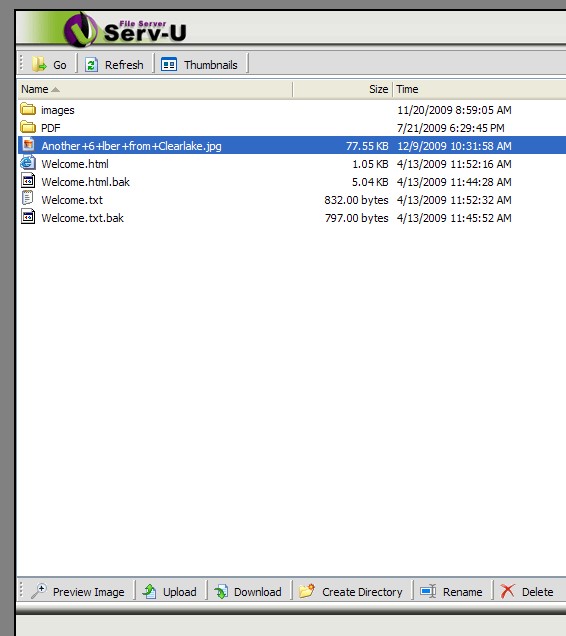The width and height of the screenshot is (566, 636).
Task: Click the Upload arrow icon
Action: click(149, 591)
